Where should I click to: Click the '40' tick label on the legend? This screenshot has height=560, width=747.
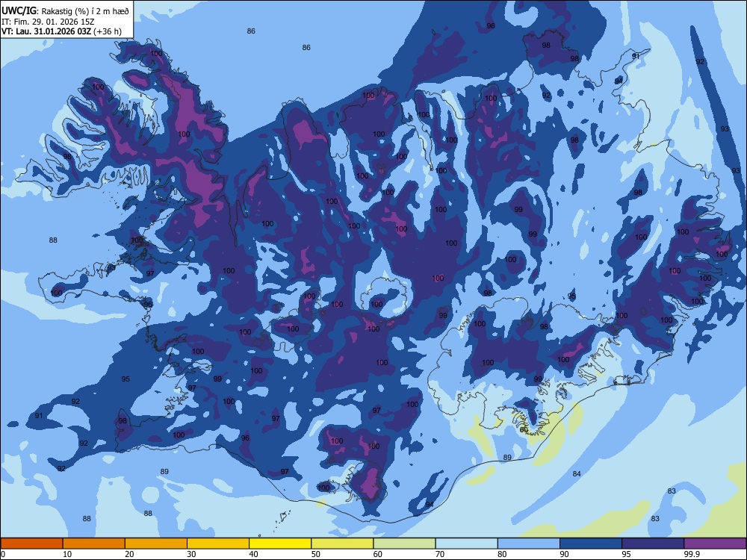pyautogui.click(x=253, y=554)
